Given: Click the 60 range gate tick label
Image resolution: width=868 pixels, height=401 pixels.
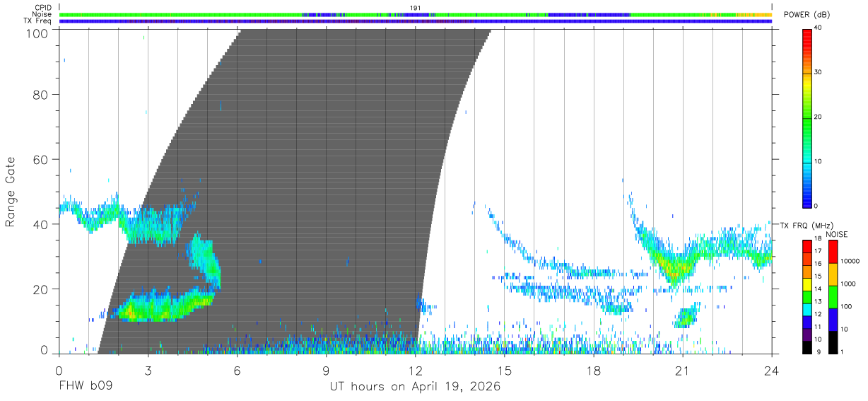Looking at the screenshot, I should click(x=40, y=159).
